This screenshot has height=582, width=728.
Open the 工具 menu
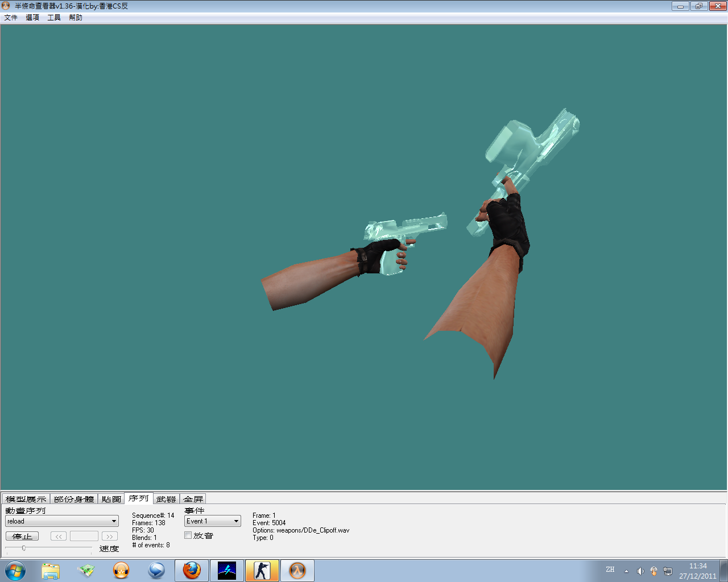[54, 18]
